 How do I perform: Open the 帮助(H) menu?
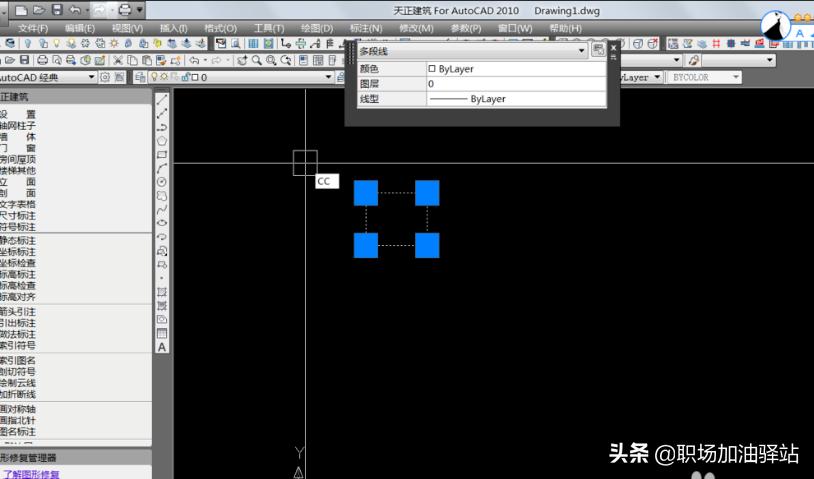tap(565, 29)
